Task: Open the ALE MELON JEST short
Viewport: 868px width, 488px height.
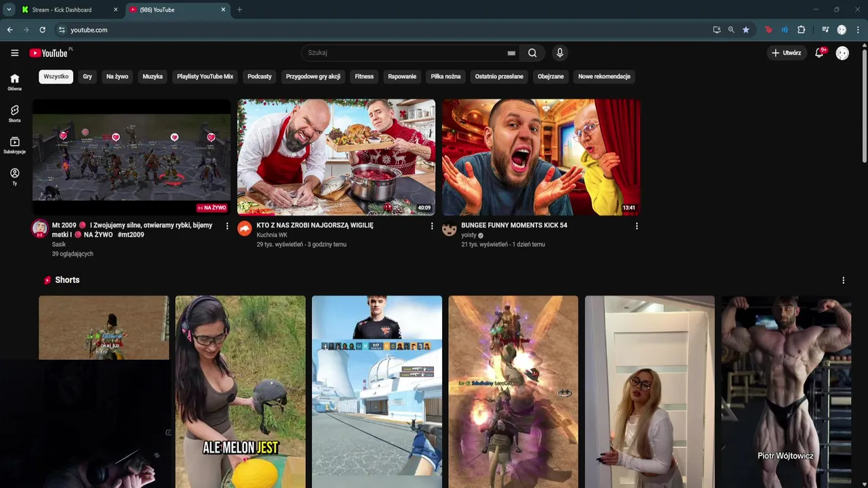Action: pyautogui.click(x=240, y=392)
